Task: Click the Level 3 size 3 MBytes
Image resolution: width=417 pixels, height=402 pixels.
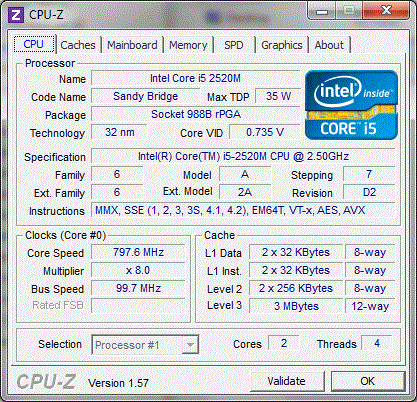Action: [x=296, y=306]
